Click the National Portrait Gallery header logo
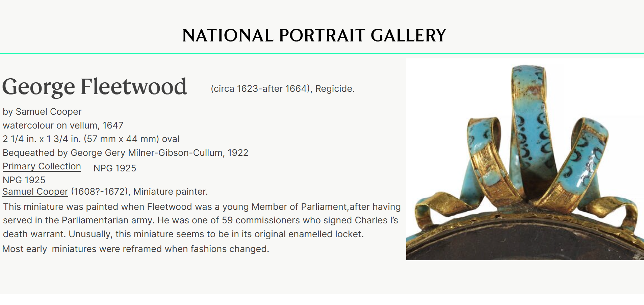This screenshot has width=644, height=305. click(x=314, y=35)
